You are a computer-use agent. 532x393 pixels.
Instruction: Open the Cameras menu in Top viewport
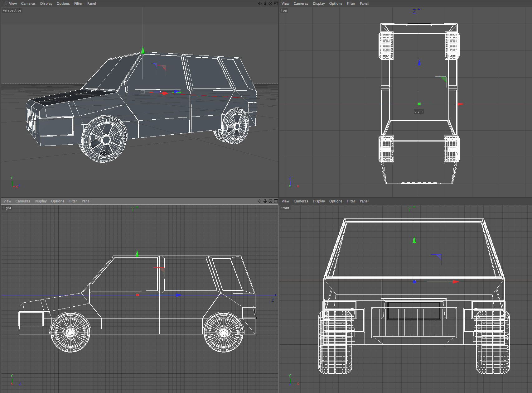(x=301, y=3)
